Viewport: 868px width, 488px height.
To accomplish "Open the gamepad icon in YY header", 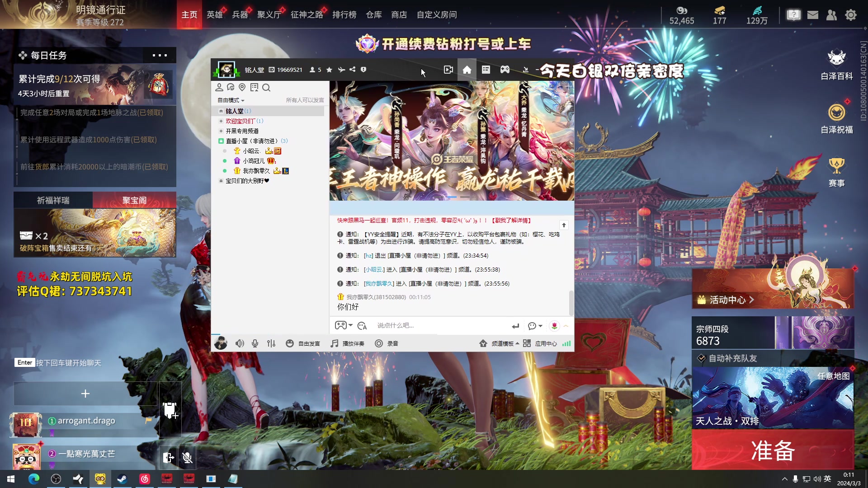I will (x=505, y=70).
